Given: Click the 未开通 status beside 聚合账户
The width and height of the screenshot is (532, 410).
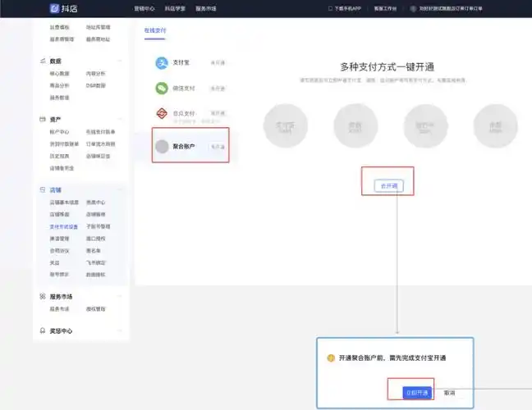Looking at the screenshot, I should click(218, 147).
